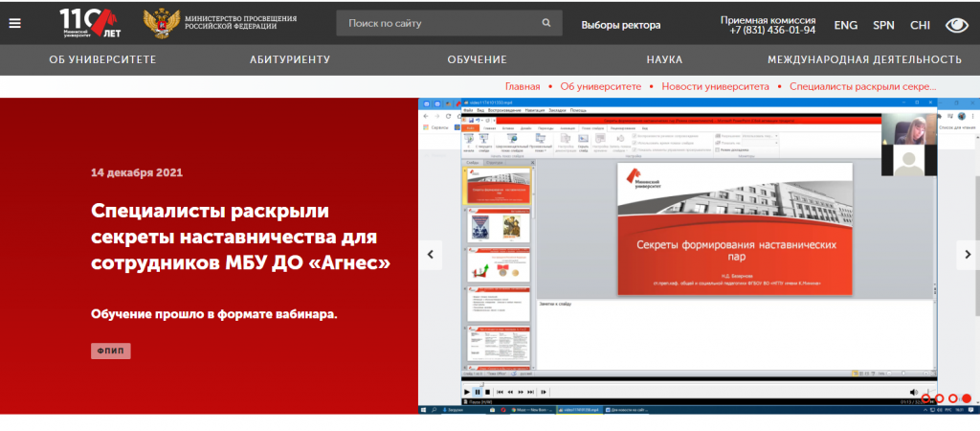Open the 'ОБ УНИВЕРСИТЕТЕ' menu
The height and width of the screenshot is (431, 980).
pyautogui.click(x=102, y=60)
